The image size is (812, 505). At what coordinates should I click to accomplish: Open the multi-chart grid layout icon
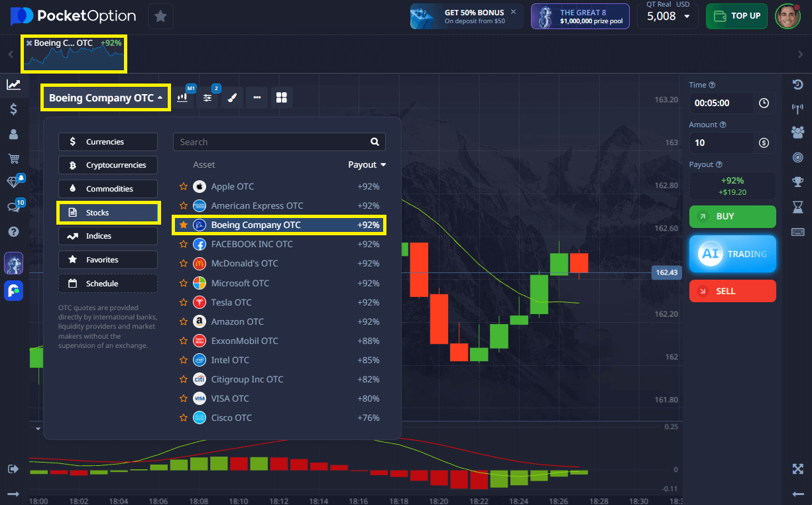[x=282, y=97]
